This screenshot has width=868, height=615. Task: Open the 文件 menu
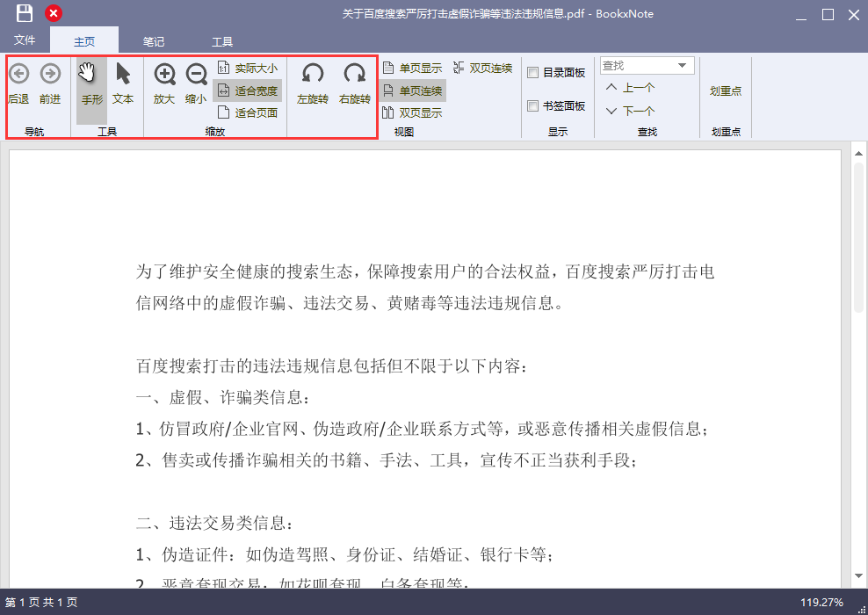pos(25,40)
